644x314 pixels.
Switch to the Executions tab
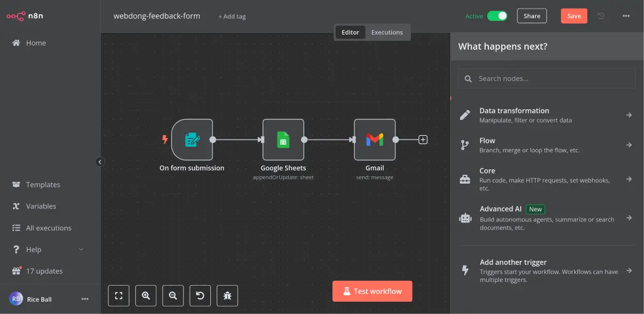(x=387, y=32)
